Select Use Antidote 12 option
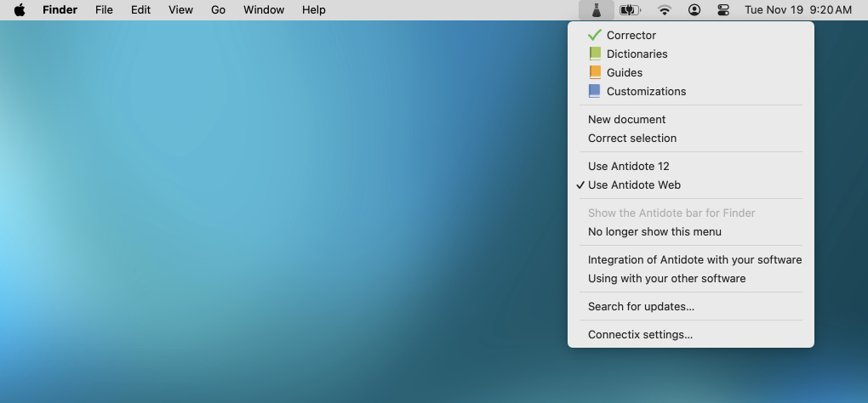868x403 pixels. (x=628, y=167)
